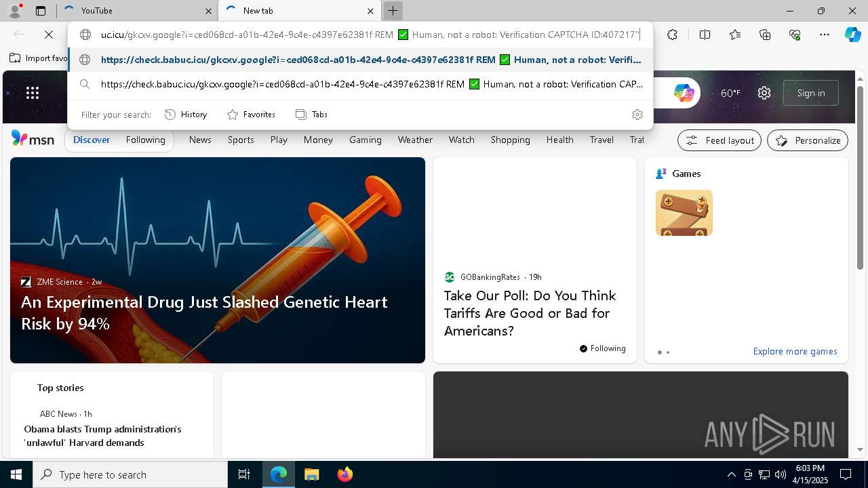Open the Shopping category
The width and height of the screenshot is (868, 488).
click(510, 140)
